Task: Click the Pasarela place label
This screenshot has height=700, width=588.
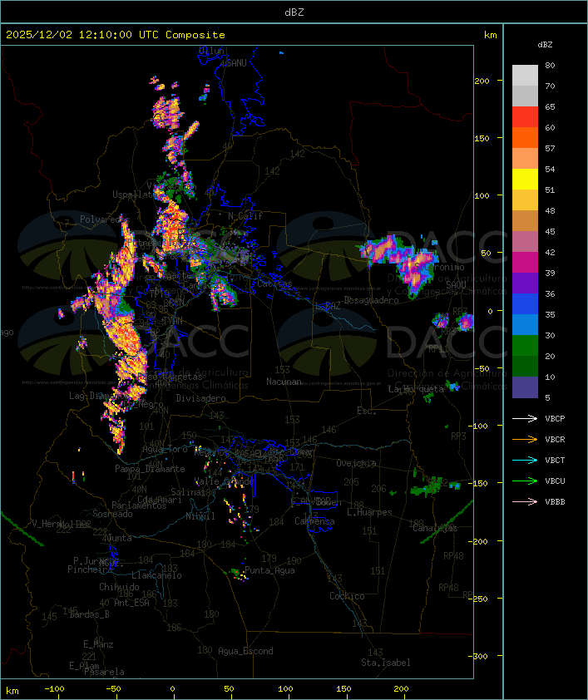Action: (104, 672)
